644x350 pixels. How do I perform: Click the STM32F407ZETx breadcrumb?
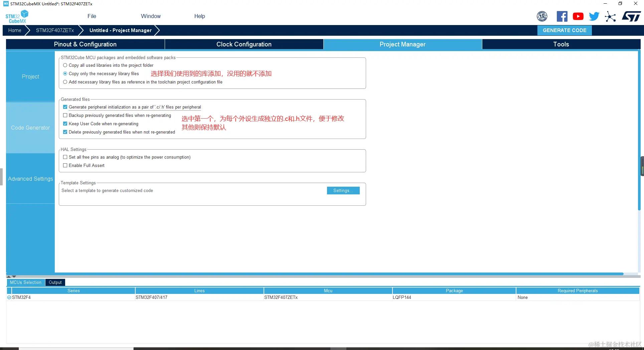click(x=55, y=30)
